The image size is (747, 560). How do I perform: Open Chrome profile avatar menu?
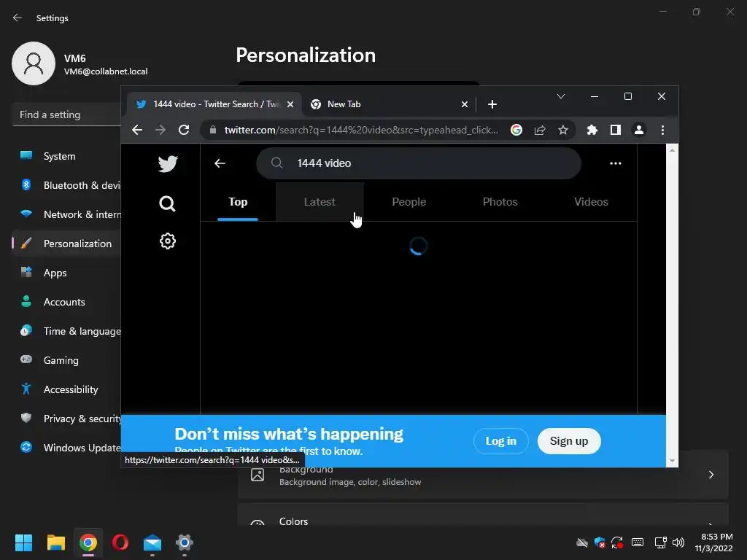coord(639,130)
